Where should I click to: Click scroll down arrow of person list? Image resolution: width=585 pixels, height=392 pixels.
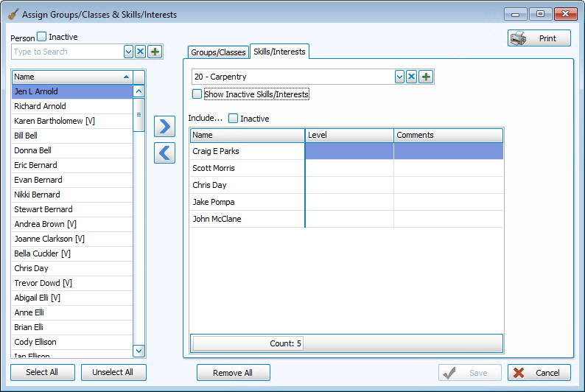[139, 351]
